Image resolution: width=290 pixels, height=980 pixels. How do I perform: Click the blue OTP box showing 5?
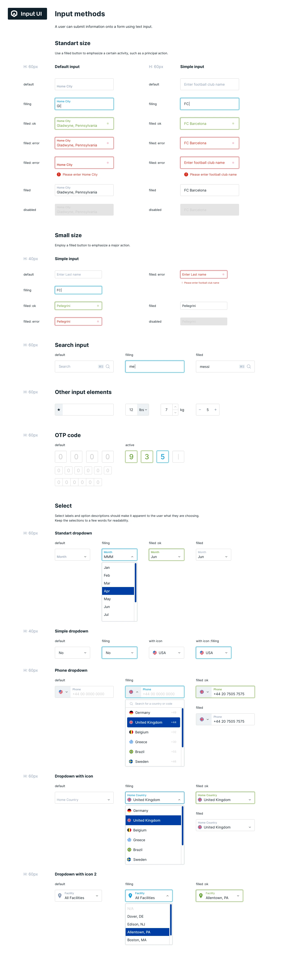162,456
